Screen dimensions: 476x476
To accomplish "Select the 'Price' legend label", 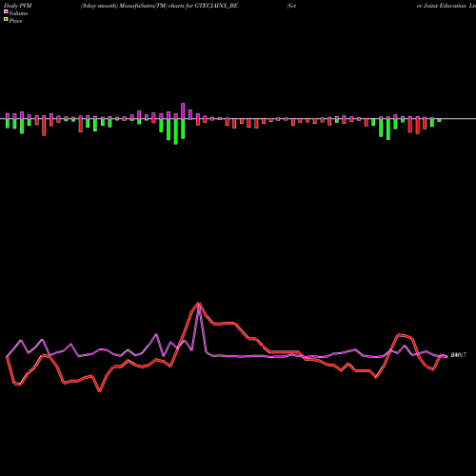I will [15, 21].
